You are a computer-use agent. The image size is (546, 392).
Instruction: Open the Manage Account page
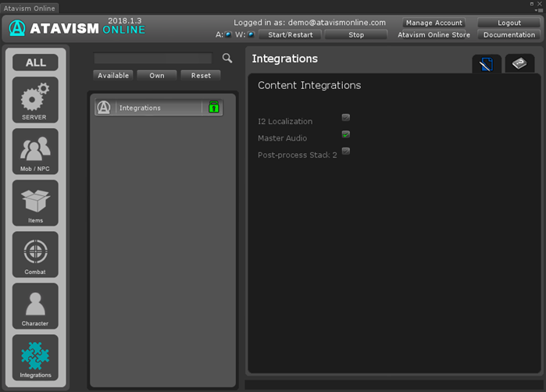coord(434,23)
